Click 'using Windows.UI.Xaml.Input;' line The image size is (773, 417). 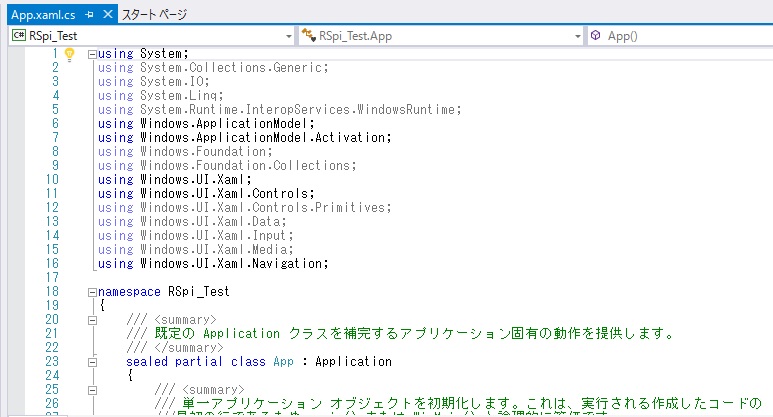pos(196,235)
